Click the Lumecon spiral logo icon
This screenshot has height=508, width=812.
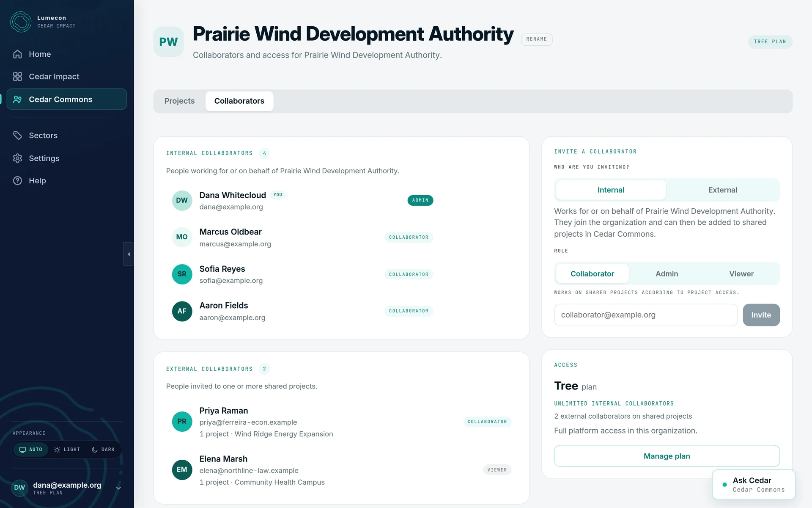(21, 22)
